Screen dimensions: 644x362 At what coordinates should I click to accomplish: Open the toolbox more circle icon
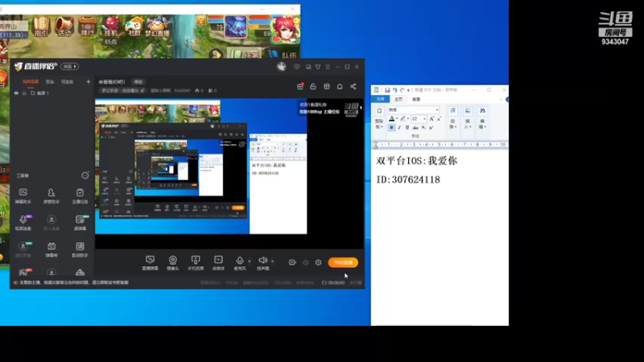click(85, 175)
